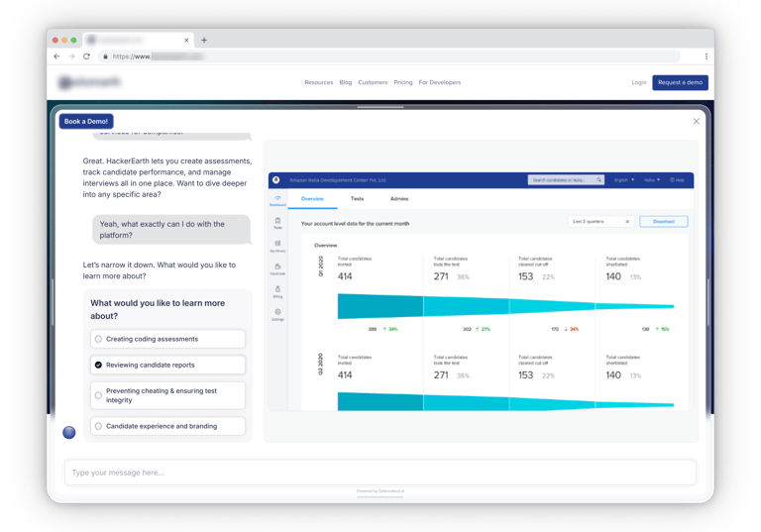The width and height of the screenshot is (761, 532).
Task: Expand the English language dropdown
Action: (x=624, y=180)
